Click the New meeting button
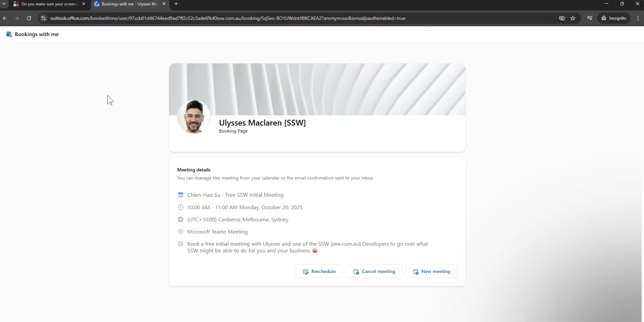 pos(431,272)
